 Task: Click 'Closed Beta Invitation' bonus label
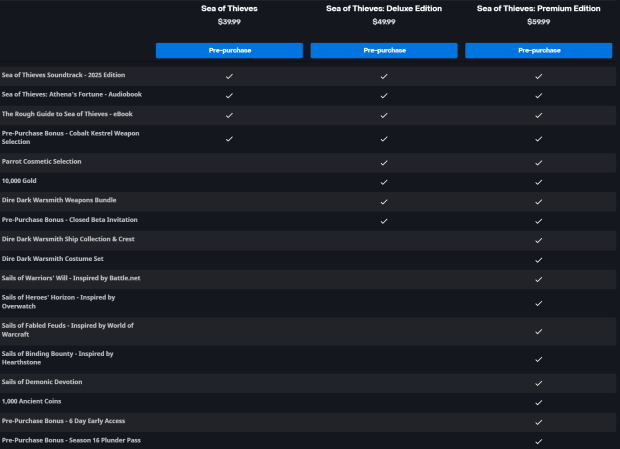[x=70, y=219]
